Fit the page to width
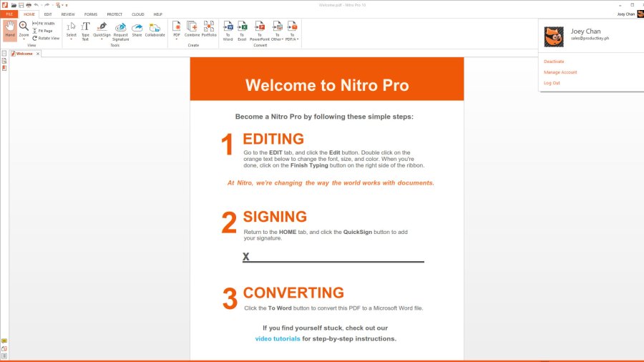Image resolution: width=644 pixels, height=362 pixels. point(44,24)
